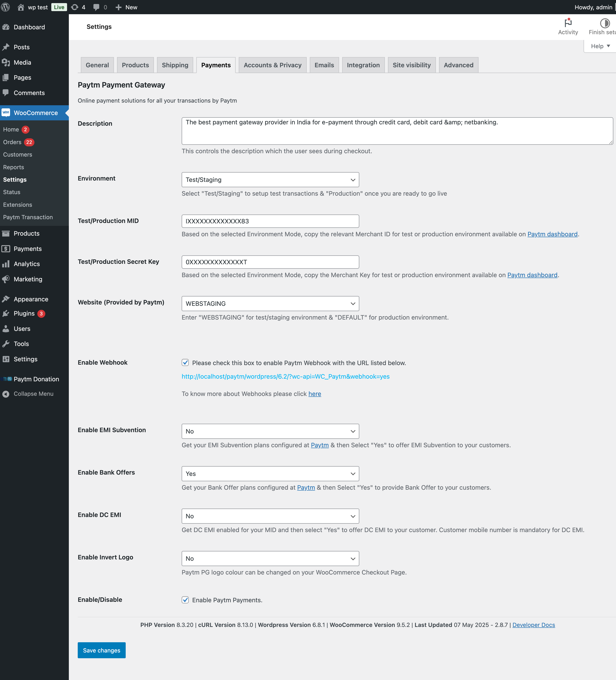Toggle the Enable Webhook checkbox
Image resolution: width=616 pixels, height=680 pixels.
185,363
